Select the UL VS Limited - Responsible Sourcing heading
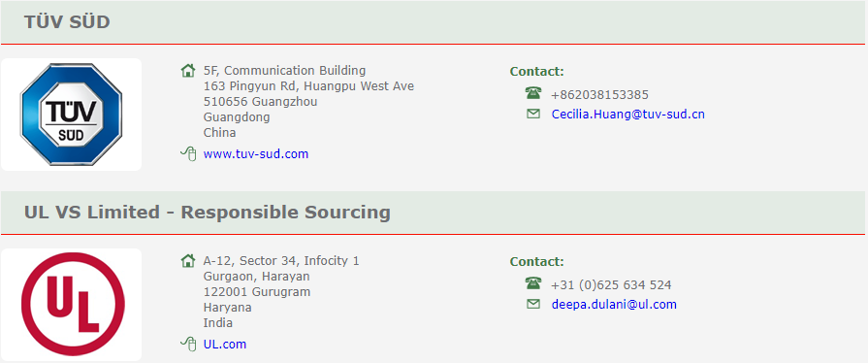The width and height of the screenshot is (868, 363). click(x=207, y=213)
